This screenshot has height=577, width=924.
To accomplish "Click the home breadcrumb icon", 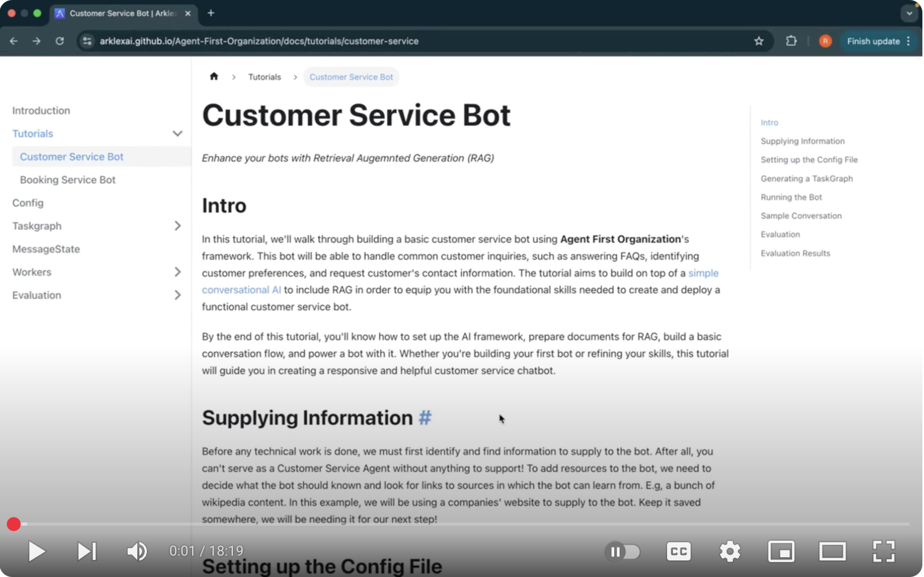I will coord(214,76).
